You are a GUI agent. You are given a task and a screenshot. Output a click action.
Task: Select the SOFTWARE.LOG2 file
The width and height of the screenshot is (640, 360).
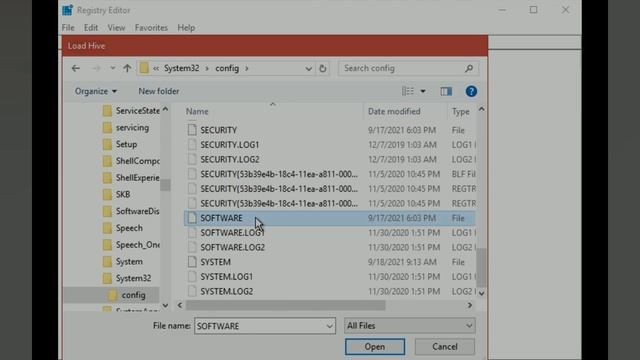click(x=232, y=247)
